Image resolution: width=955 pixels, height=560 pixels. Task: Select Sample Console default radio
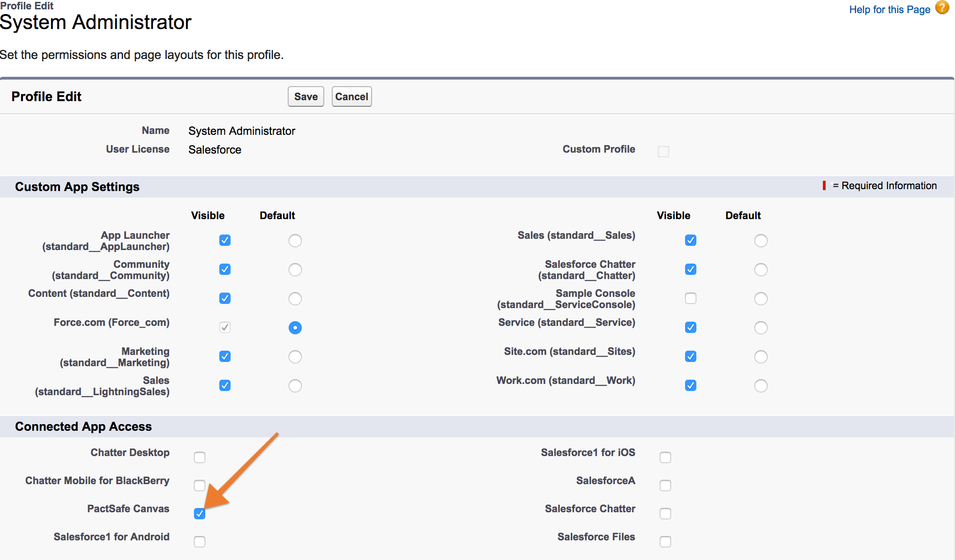click(x=761, y=299)
